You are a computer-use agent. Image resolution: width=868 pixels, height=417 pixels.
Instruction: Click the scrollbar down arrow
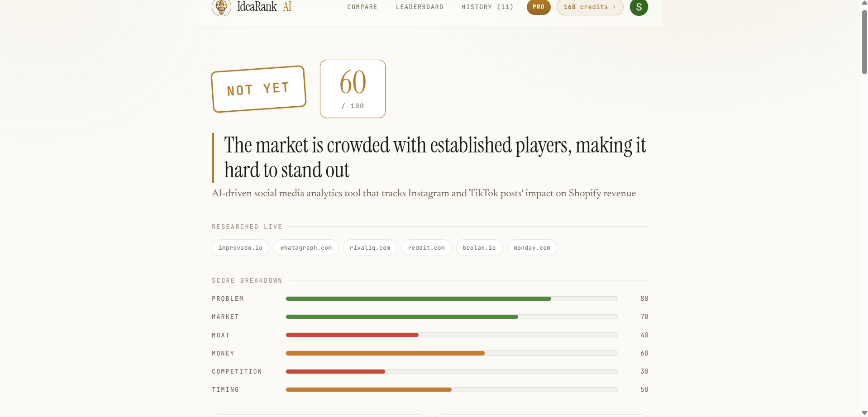pos(864,413)
